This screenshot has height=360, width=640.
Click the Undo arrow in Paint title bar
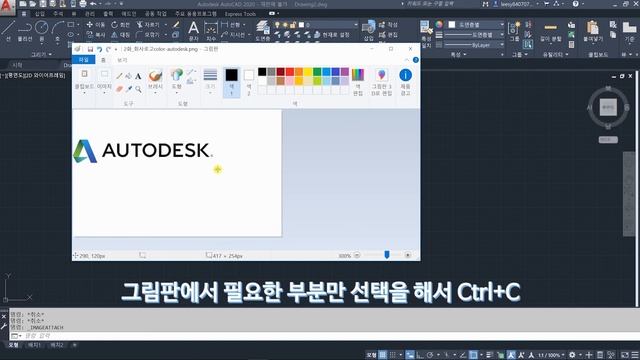(99, 49)
